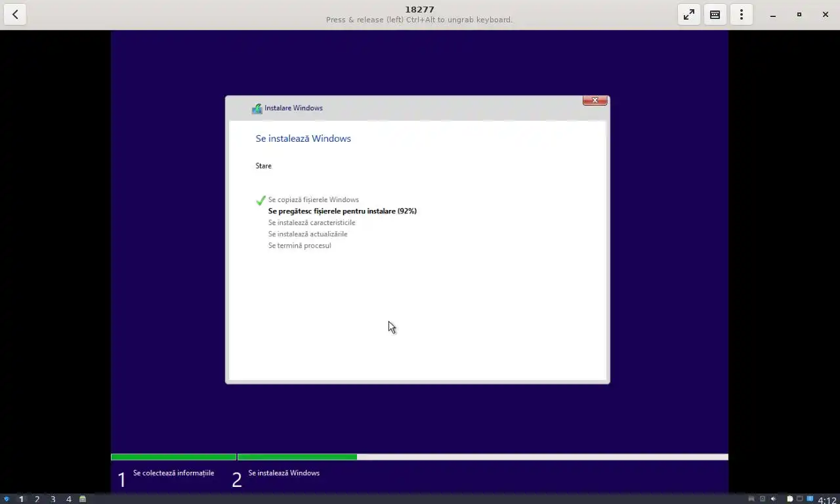Image resolution: width=840 pixels, height=504 pixels.
Task: Click 'Se pregătesc fișierele pentru instalare (92%)'
Action: coord(342,211)
